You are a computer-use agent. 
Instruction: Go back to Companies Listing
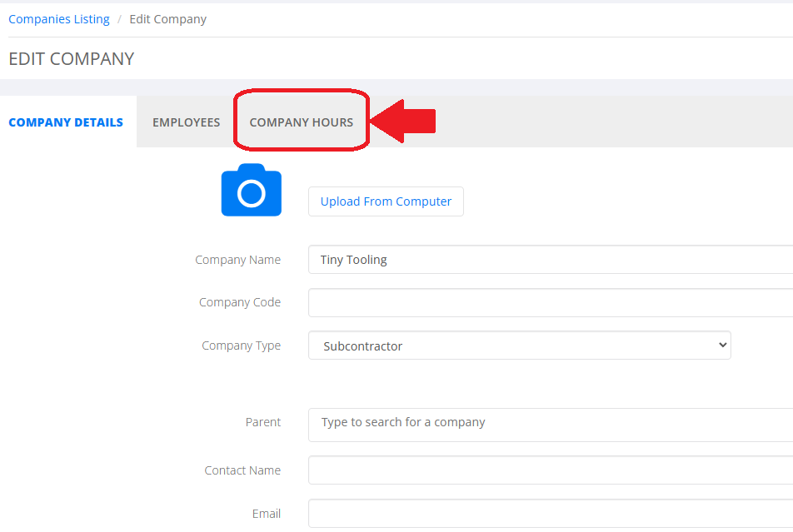click(59, 19)
